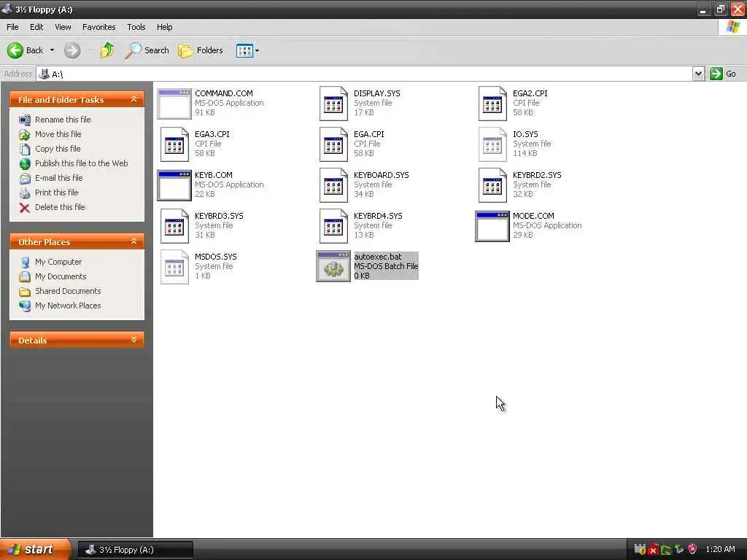747x560 pixels.
Task: Select the MODE.COM application icon
Action: [492, 226]
